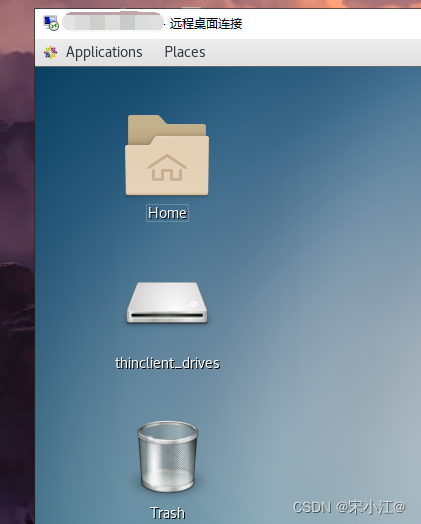
Task: Click the 远程桌面连接 window title text
Action: coord(206,24)
